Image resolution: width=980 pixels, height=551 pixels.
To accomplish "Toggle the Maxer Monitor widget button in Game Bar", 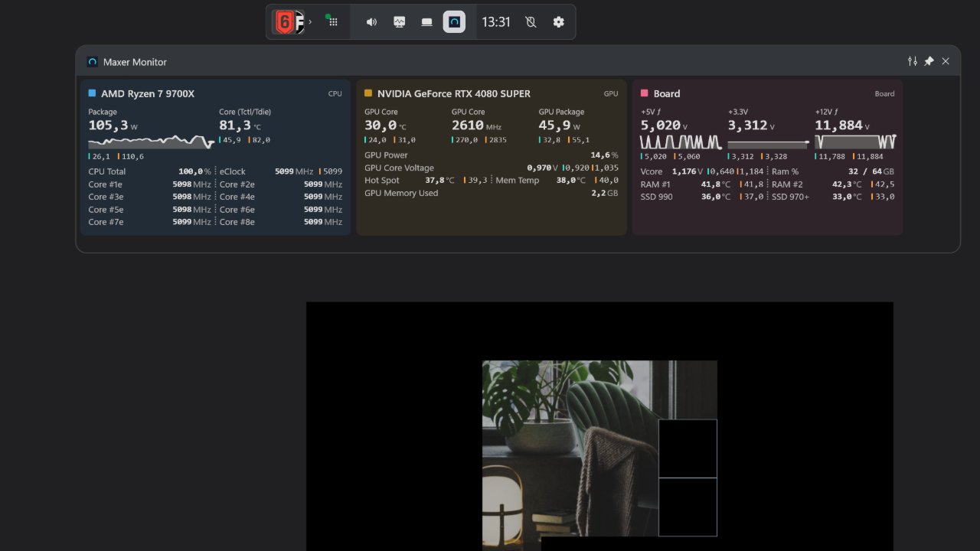I will pyautogui.click(x=454, y=22).
